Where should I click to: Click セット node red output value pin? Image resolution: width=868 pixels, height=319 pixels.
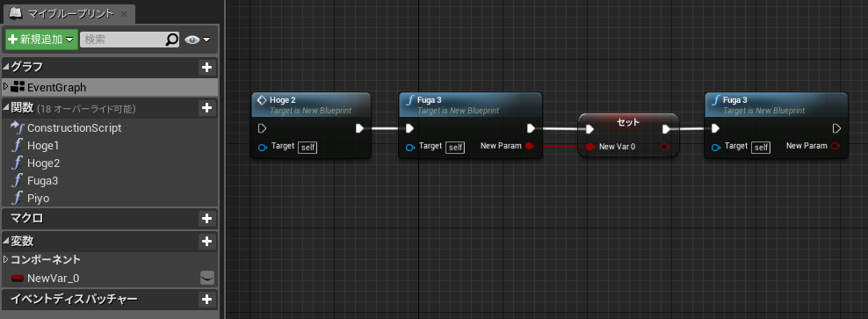pyautogui.click(x=665, y=147)
